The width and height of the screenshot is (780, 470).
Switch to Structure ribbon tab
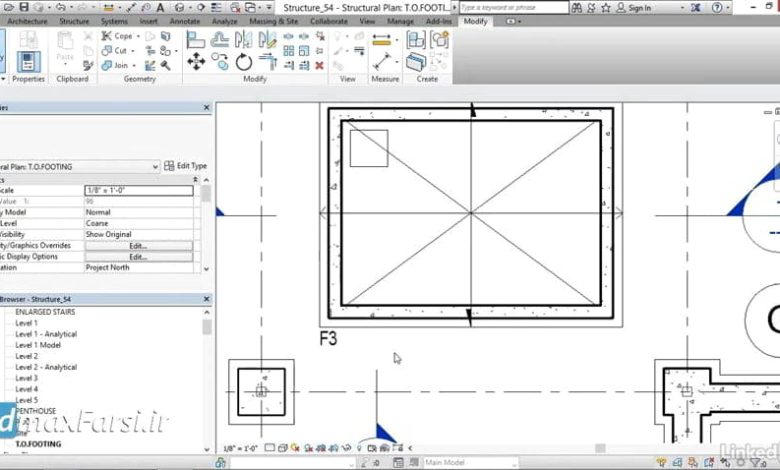pos(74,21)
